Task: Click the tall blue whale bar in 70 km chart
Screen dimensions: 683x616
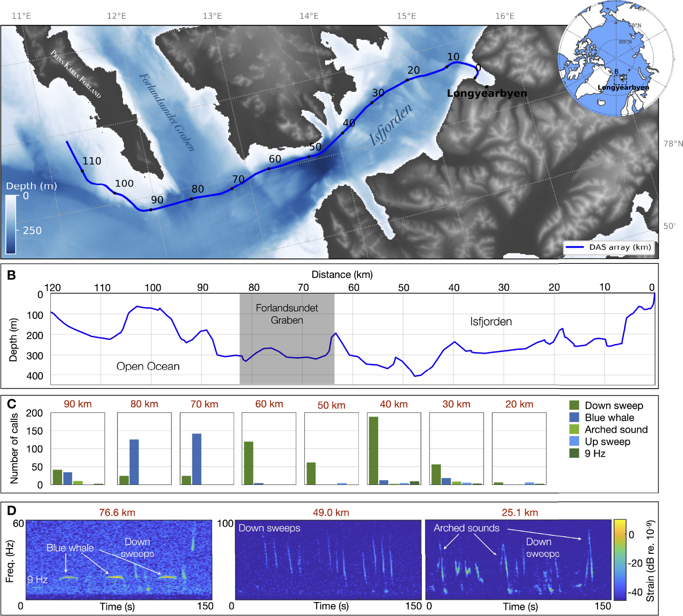Action: click(196, 459)
